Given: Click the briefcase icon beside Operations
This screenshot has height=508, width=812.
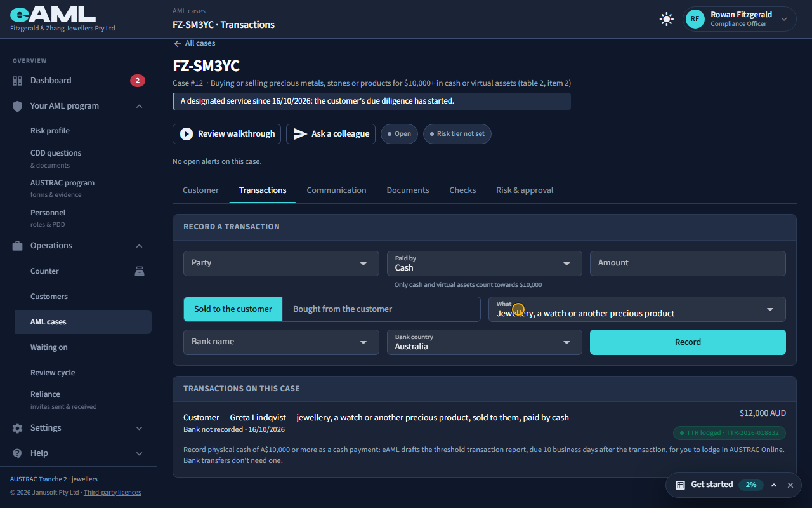Looking at the screenshot, I should coord(18,246).
